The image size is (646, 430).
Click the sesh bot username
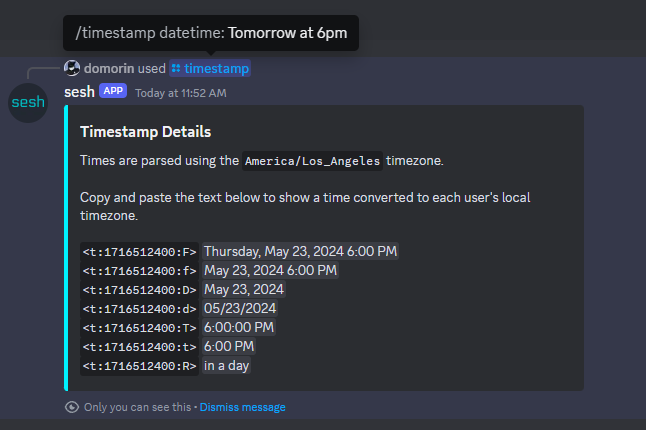(79, 92)
